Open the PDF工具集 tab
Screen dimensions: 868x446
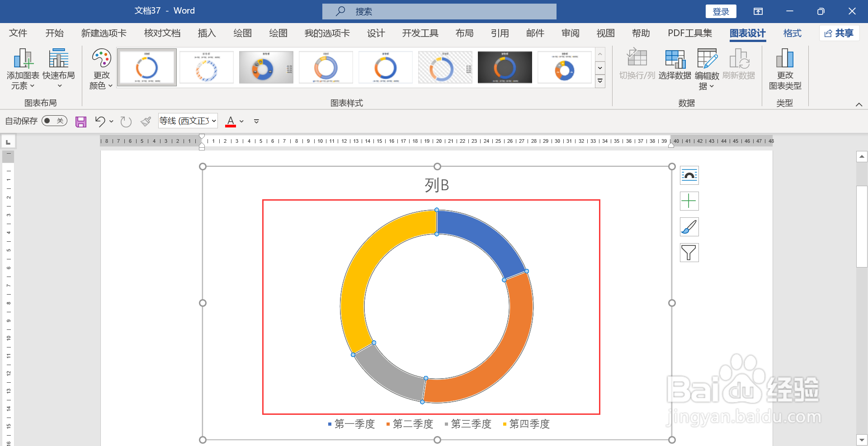(x=690, y=33)
